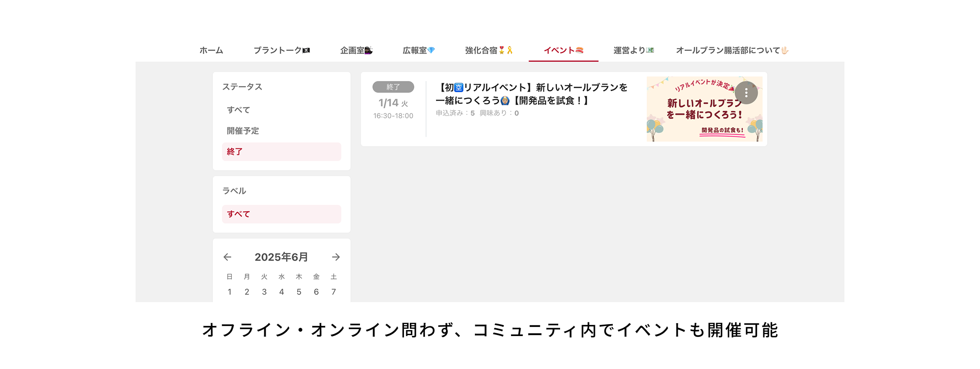Image resolution: width=980 pixels, height=369 pixels.
Task: Click the event banner thumbnail image
Action: tap(704, 109)
